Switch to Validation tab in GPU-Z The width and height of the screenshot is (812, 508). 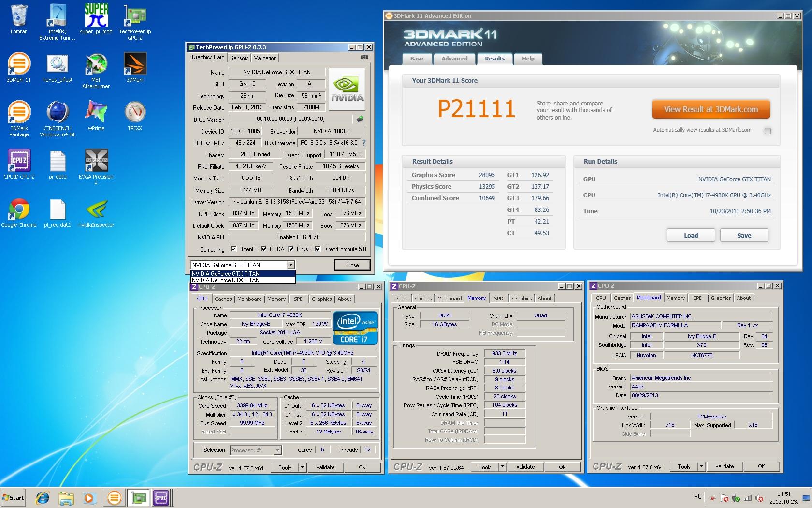(x=265, y=58)
